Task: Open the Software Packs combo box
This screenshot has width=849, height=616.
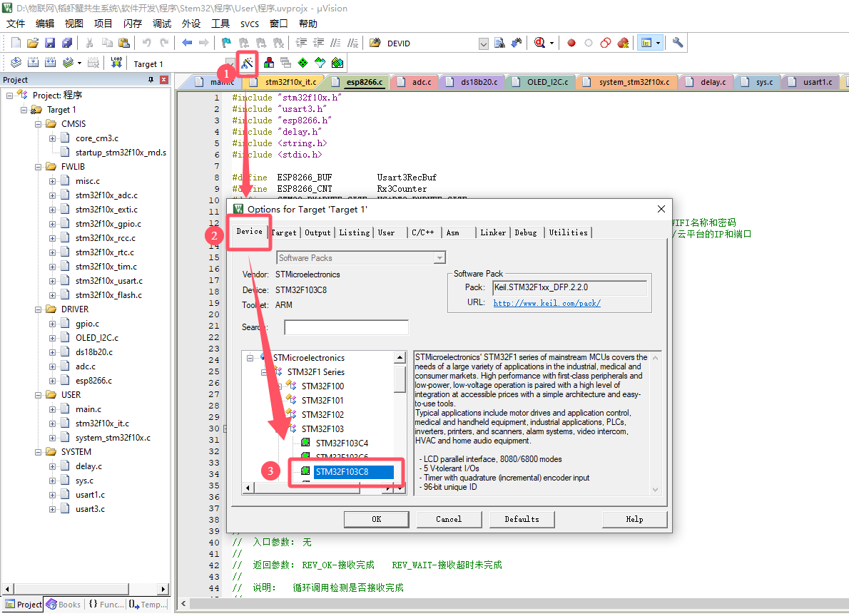Action: coord(361,258)
